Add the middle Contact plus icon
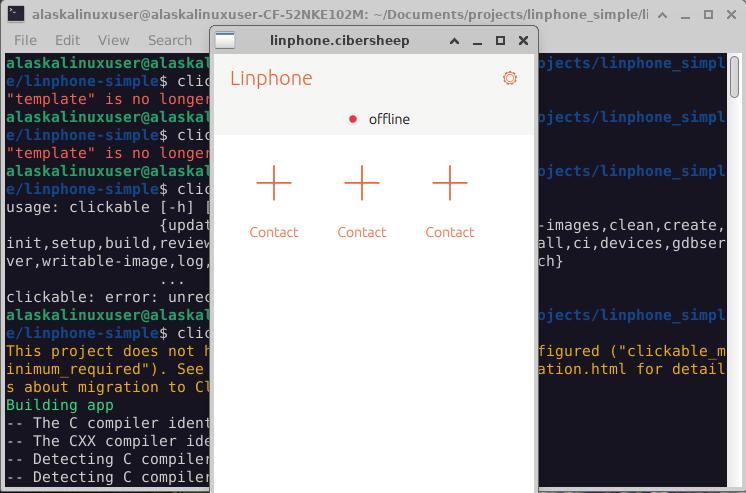Image resolution: width=746 pixels, height=493 pixels. (x=362, y=183)
